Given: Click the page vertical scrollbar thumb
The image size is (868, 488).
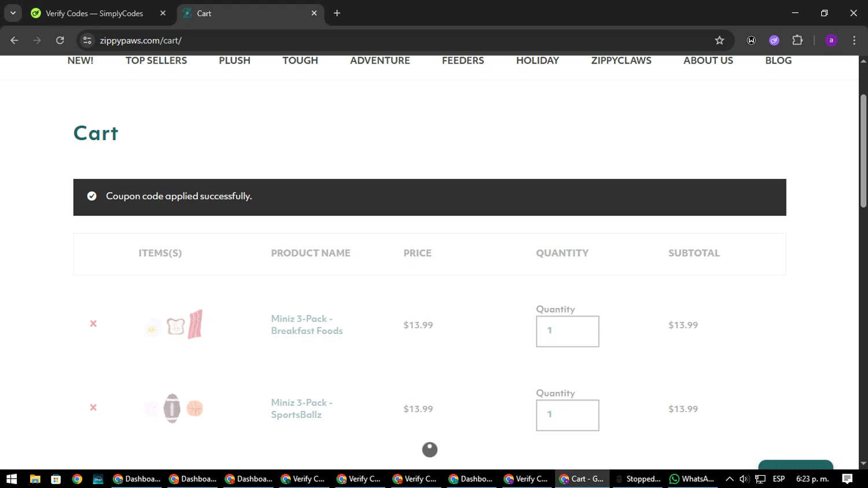Looking at the screenshot, I should click(863, 151).
